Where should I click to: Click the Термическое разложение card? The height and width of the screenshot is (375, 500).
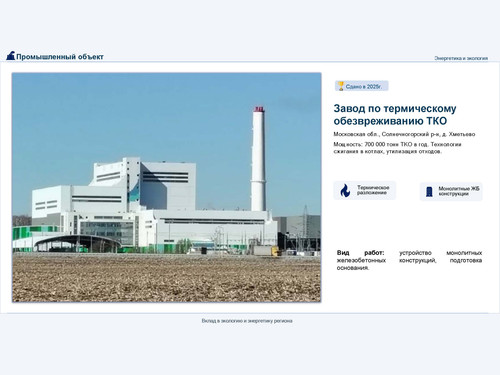click(x=365, y=190)
